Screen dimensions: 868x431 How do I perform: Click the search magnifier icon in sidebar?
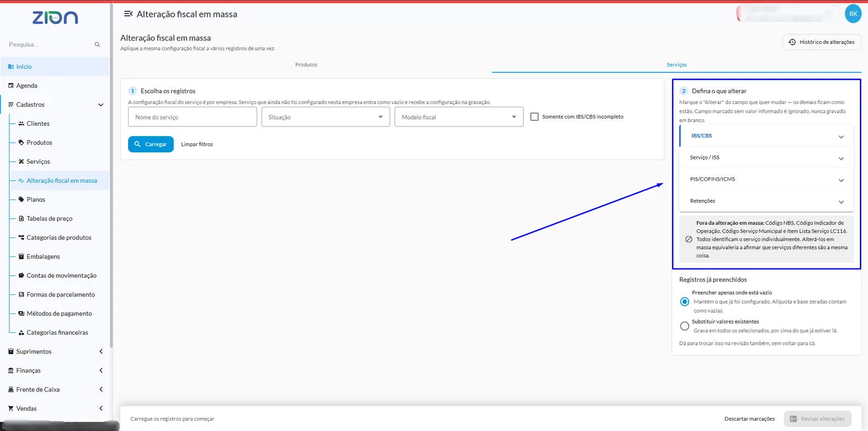pyautogui.click(x=97, y=44)
